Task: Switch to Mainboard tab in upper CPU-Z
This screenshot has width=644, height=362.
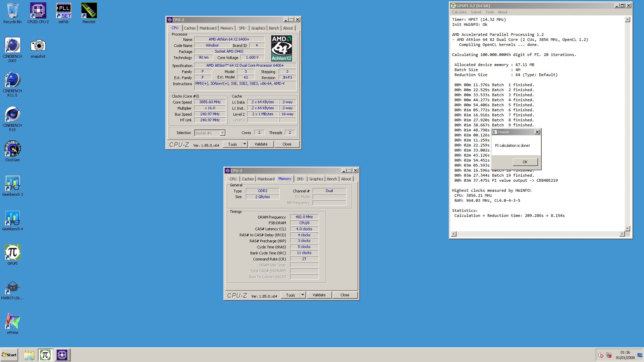Action: tap(208, 28)
